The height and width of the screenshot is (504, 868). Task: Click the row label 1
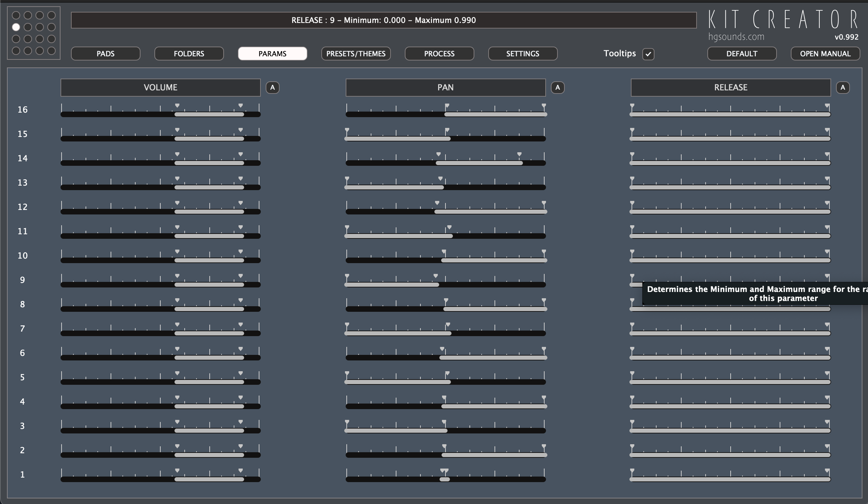point(23,475)
